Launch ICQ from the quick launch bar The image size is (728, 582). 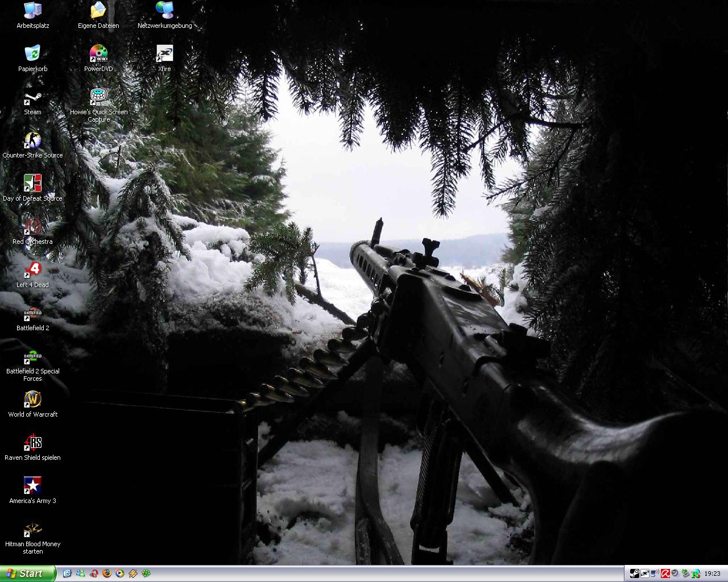pos(146,573)
